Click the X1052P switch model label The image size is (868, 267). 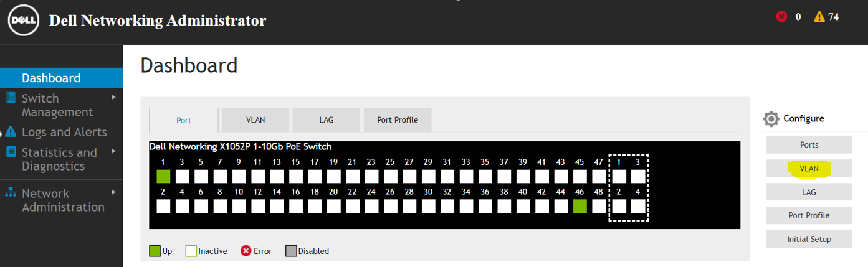tap(241, 147)
